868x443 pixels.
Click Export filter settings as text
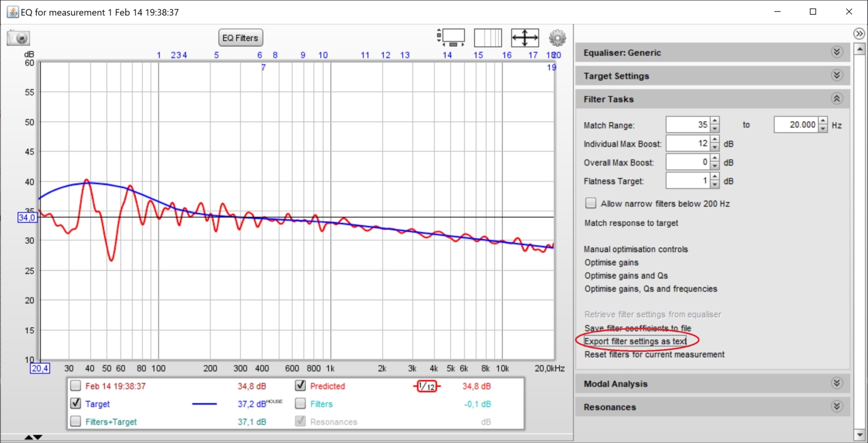pyautogui.click(x=635, y=341)
